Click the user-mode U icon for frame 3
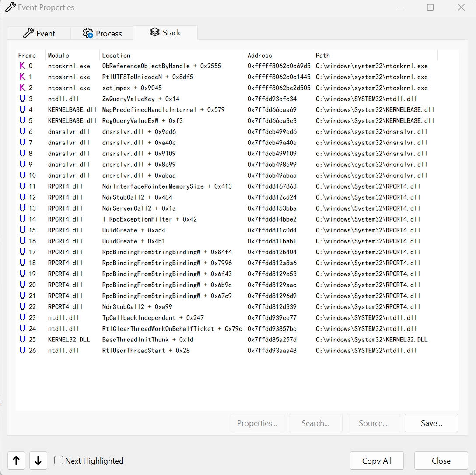This screenshot has width=476, height=475. 22,99
